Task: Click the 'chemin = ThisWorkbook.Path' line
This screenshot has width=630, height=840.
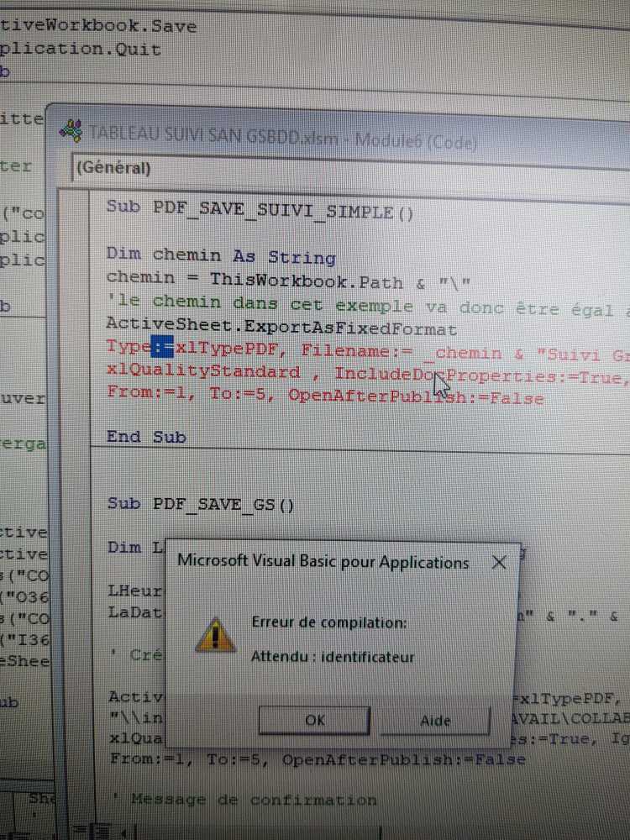Action: [288, 281]
